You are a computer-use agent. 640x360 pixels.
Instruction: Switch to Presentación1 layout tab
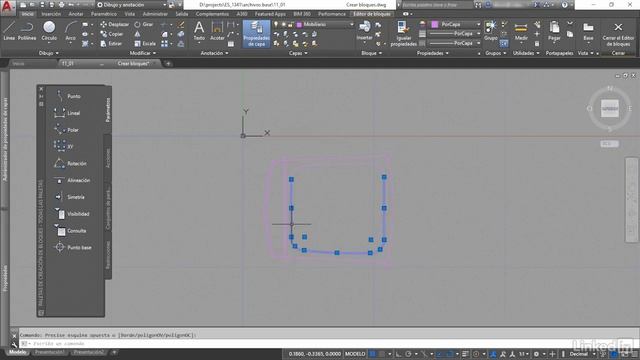click(x=49, y=352)
